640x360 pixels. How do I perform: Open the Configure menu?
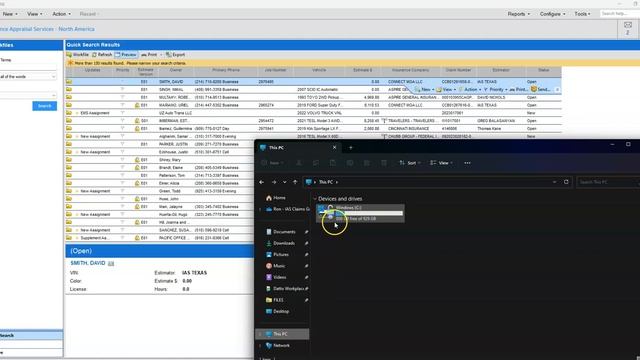coord(552,14)
